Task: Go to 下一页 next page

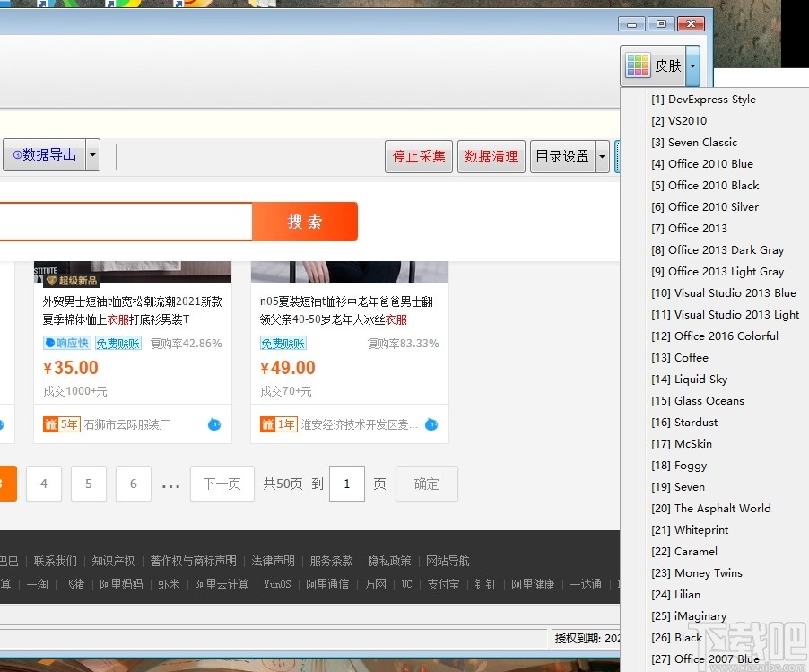Action: (x=222, y=483)
